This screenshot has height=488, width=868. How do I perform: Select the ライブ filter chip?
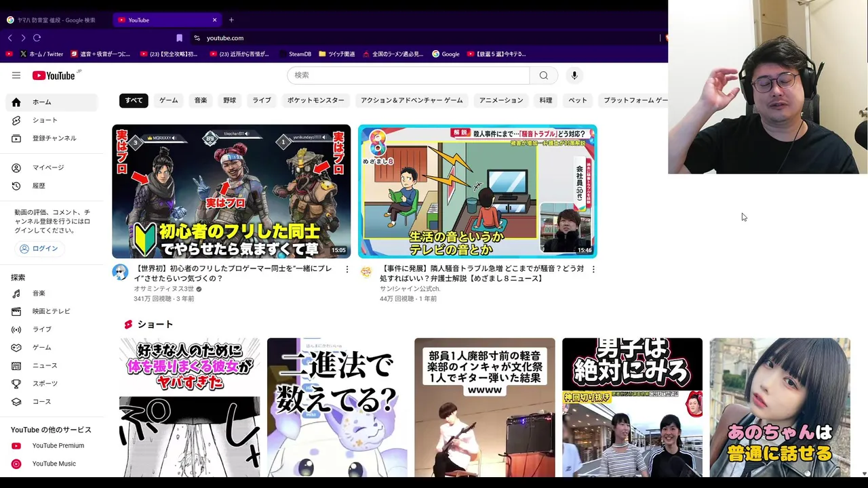[262, 100]
